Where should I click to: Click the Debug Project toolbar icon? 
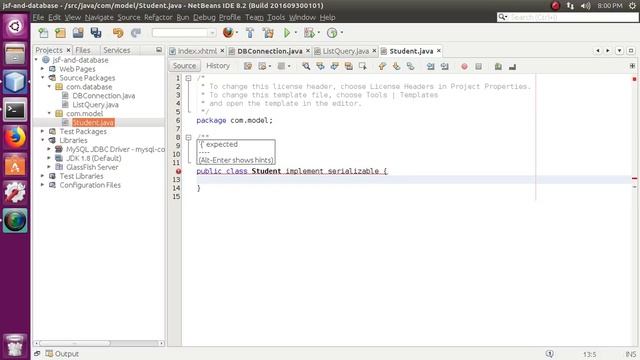coord(309,33)
